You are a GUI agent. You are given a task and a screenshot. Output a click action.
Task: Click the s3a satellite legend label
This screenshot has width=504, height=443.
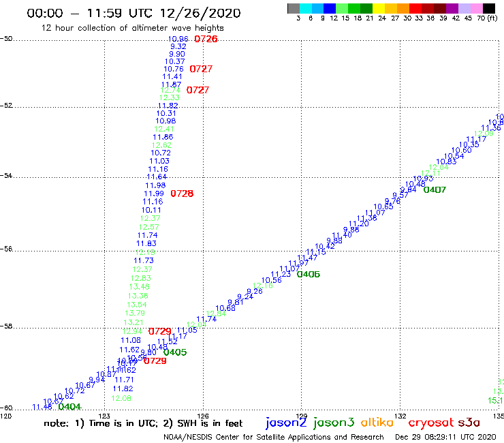tap(469, 423)
